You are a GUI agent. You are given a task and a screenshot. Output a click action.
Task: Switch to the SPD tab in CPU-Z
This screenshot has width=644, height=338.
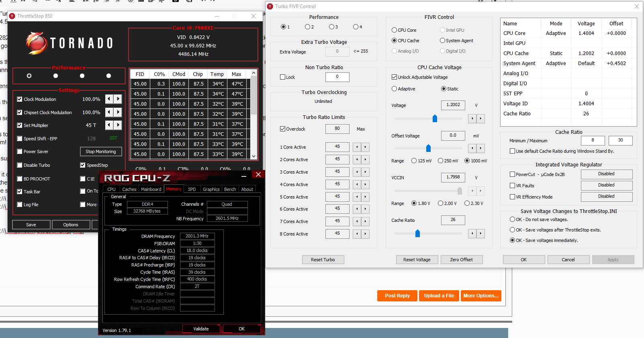(x=192, y=189)
